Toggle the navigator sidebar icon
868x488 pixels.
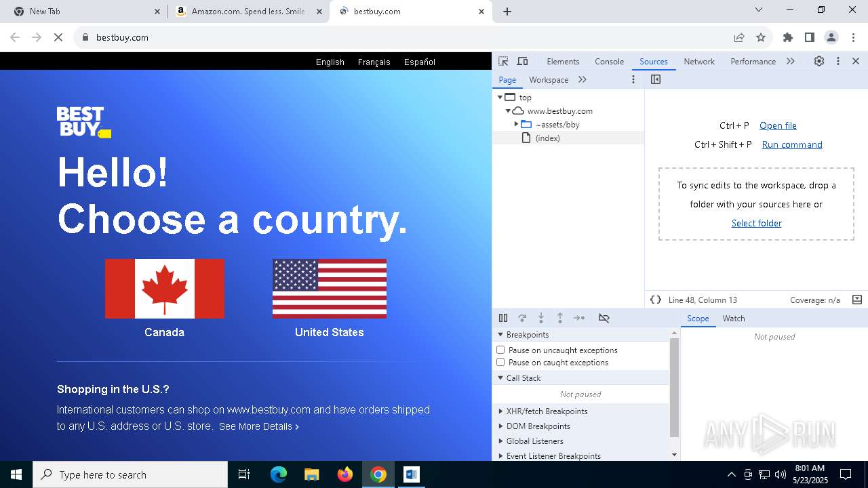pyautogui.click(x=656, y=79)
